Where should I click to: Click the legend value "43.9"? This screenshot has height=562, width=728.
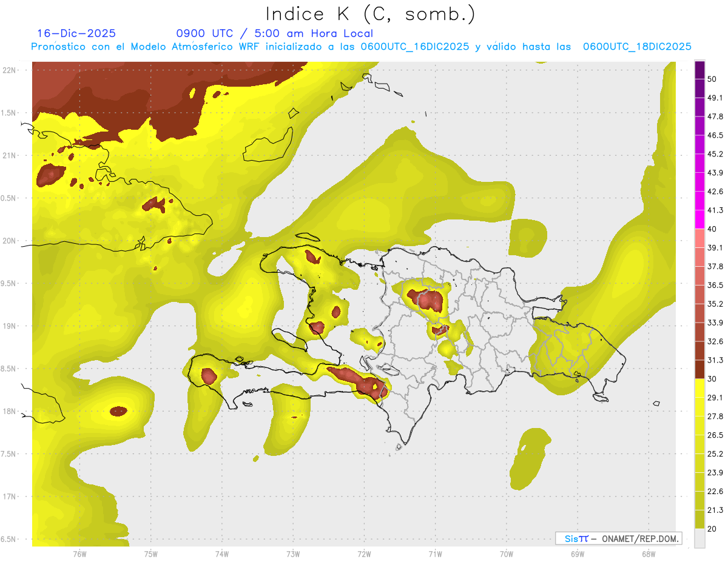(x=715, y=173)
